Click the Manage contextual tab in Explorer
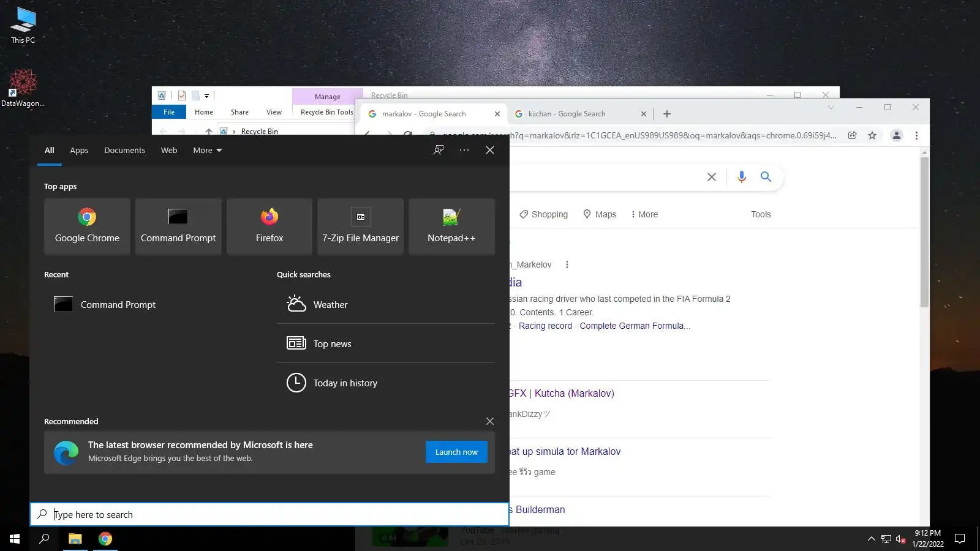The width and height of the screenshot is (980, 551). pos(327,97)
